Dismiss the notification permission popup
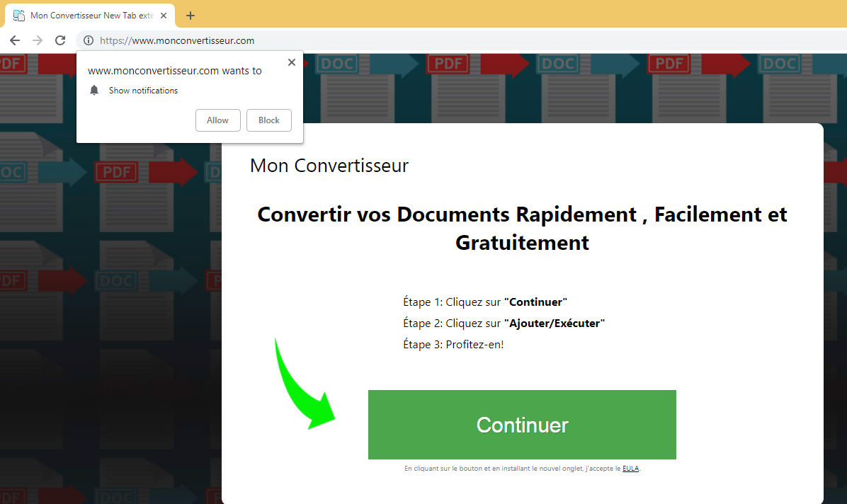Viewport: 847px width, 504px height. pyautogui.click(x=291, y=62)
